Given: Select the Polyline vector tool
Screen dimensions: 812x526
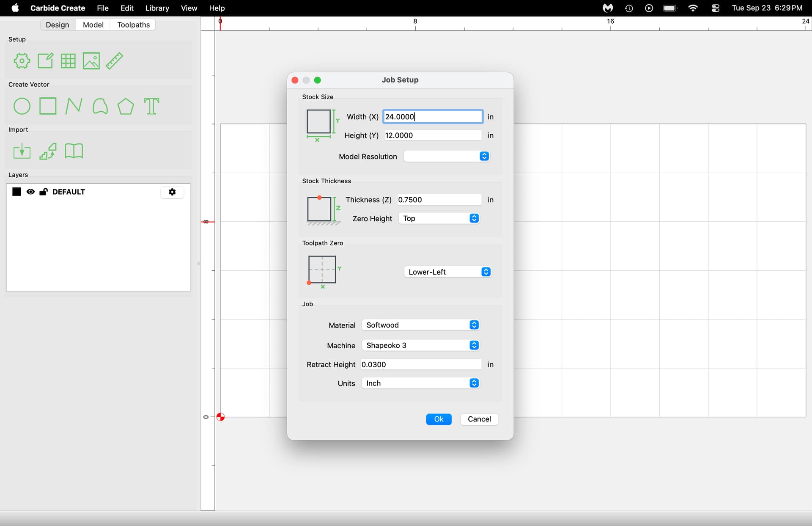Looking at the screenshot, I should [x=74, y=106].
